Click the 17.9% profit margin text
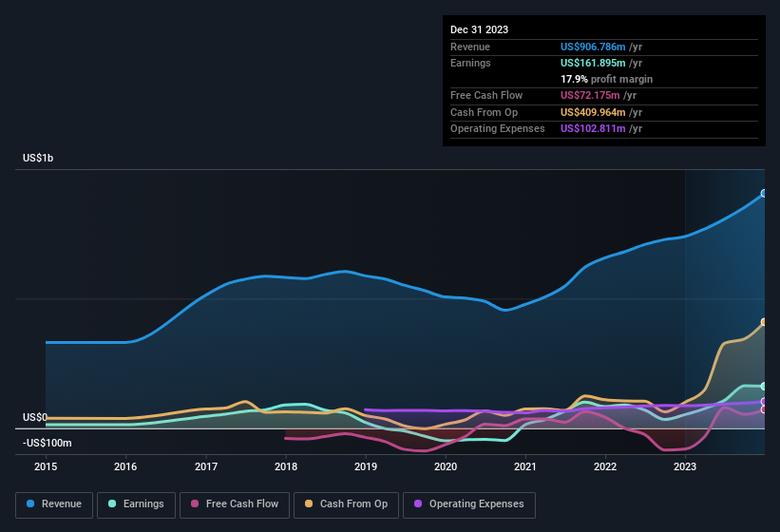Screen dimensions: 780x532 click(606, 79)
